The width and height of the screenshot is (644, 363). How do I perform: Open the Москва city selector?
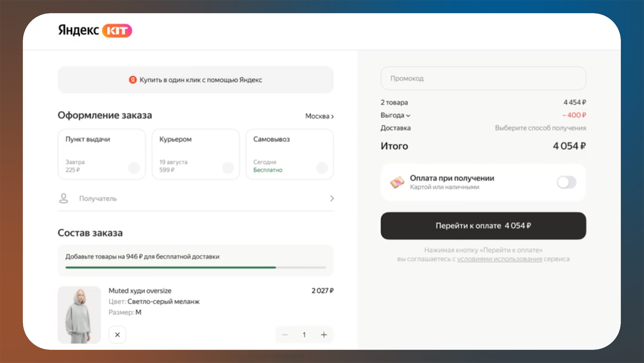point(319,116)
